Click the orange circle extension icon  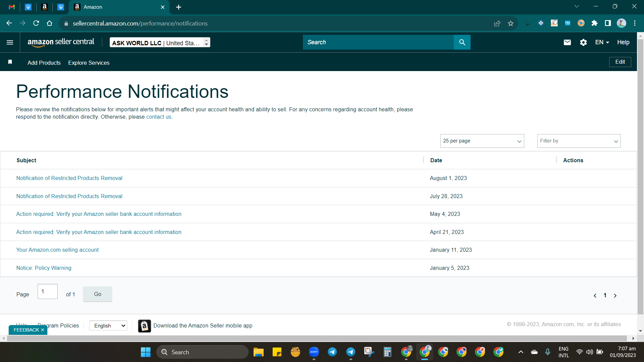(581, 23)
